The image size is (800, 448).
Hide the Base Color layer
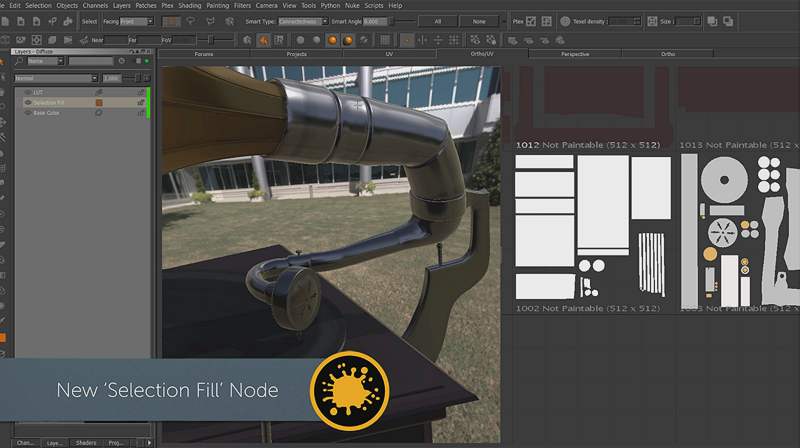[x=27, y=113]
